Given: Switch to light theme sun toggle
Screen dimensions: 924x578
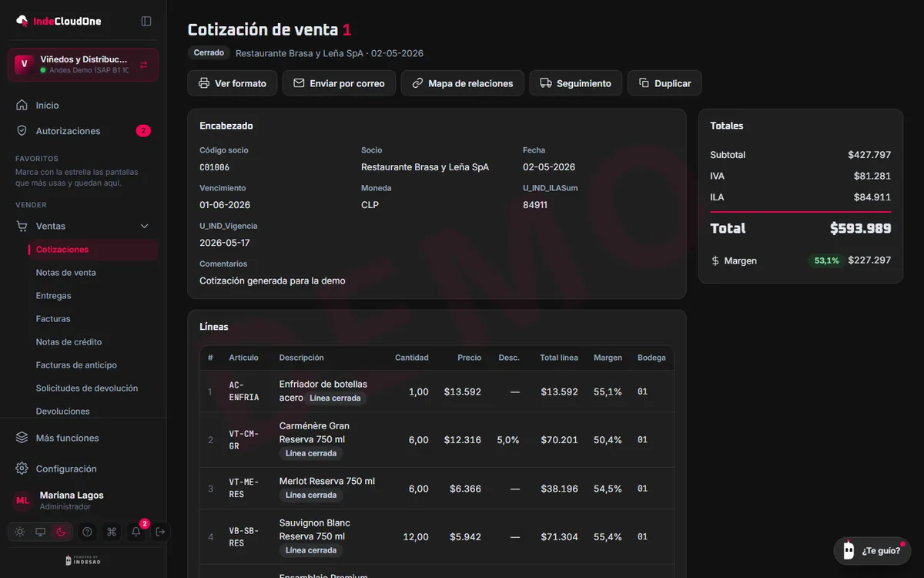Looking at the screenshot, I should pyautogui.click(x=20, y=532).
